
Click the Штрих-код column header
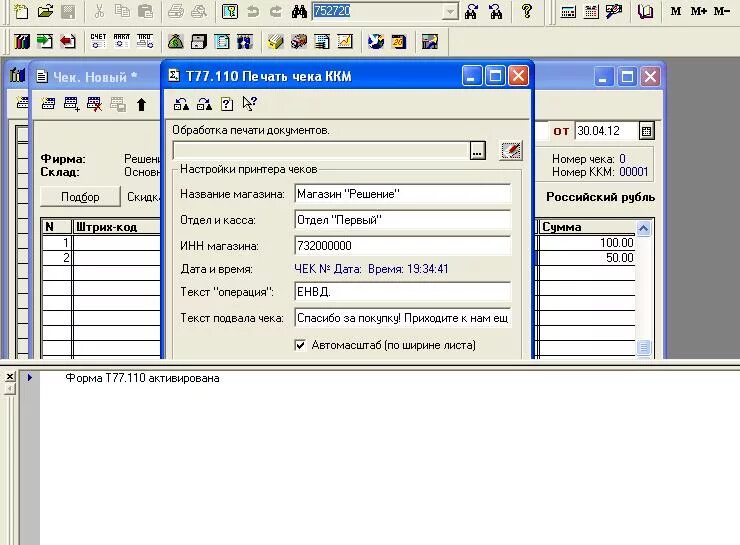[x=117, y=227]
